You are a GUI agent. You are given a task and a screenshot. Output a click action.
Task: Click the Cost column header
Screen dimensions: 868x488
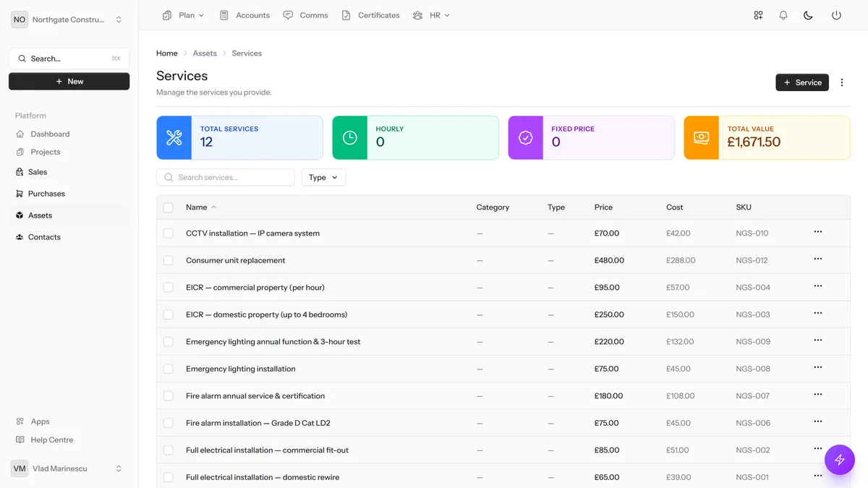(x=675, y=207)
